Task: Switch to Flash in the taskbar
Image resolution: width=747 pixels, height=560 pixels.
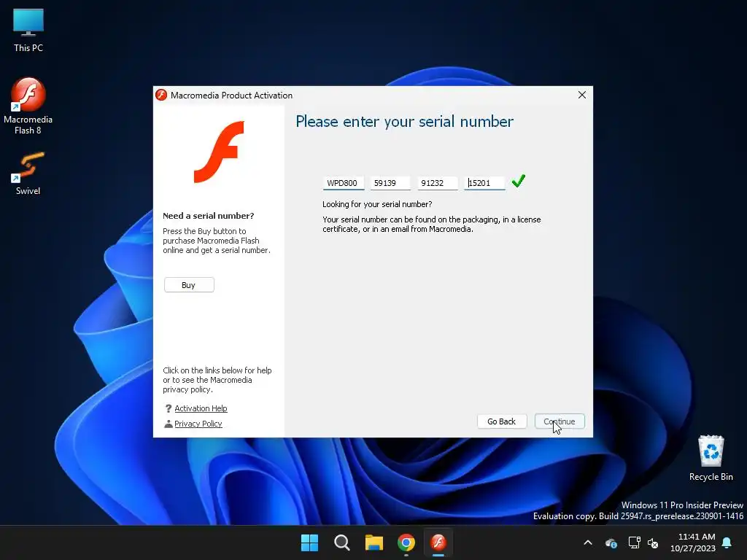Action: click(438, 542)
